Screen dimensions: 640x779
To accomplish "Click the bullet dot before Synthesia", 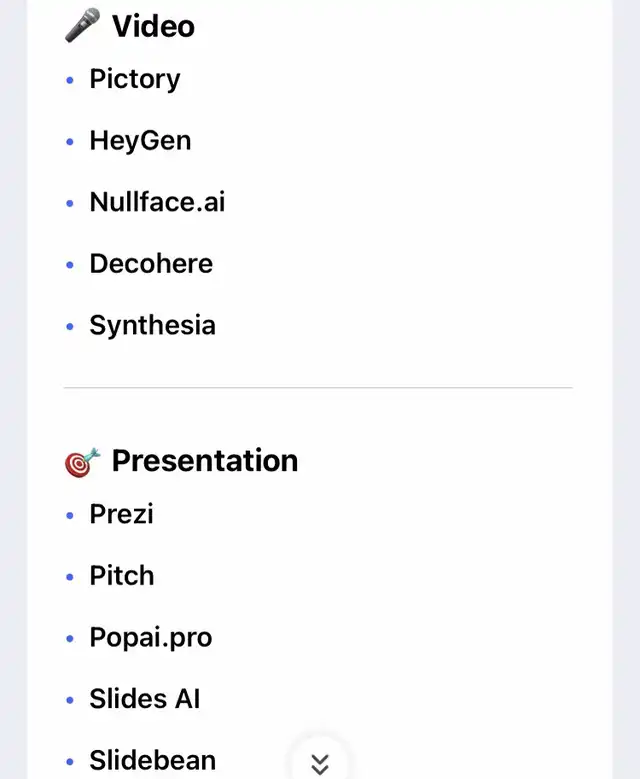I will click(70, 326).
